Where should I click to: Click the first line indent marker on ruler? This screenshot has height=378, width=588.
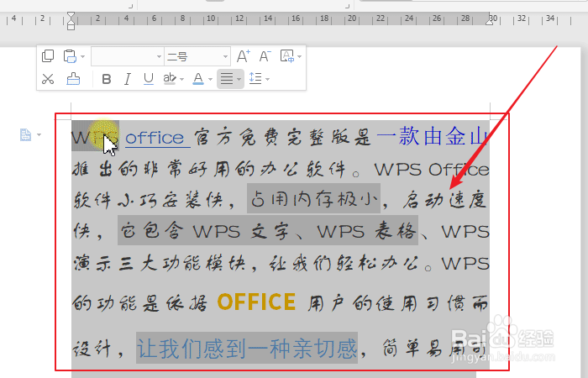[x=71, y=15]
